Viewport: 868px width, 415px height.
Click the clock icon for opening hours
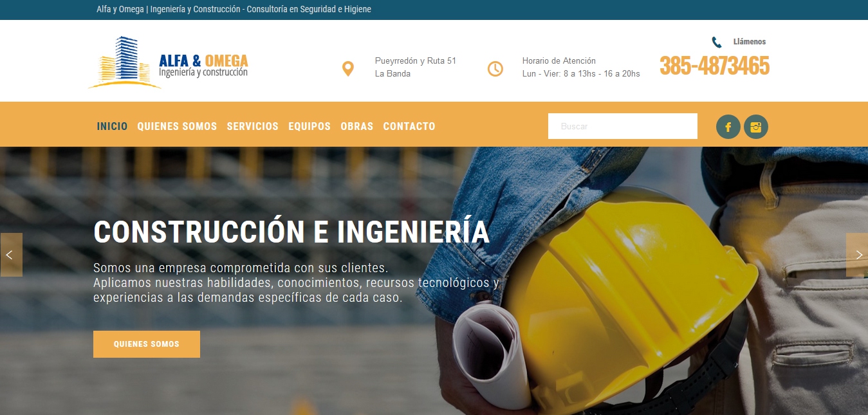tap(495, 68)
